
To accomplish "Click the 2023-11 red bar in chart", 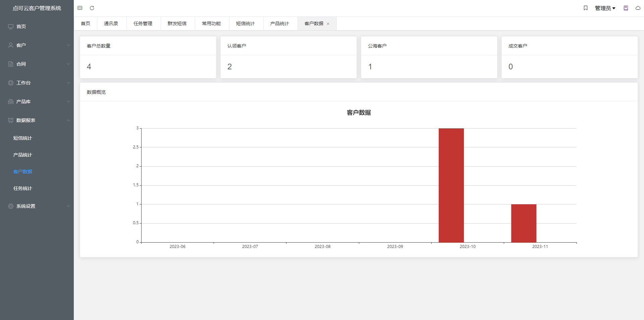I will [x=524, y=223].
